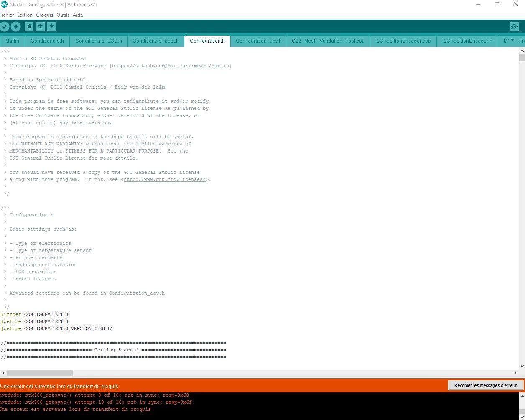Image resolution: width=525 pixels, height=420 pixels.
Task: Switch to the Conditionals.h tab
Action: coord(47,41)
